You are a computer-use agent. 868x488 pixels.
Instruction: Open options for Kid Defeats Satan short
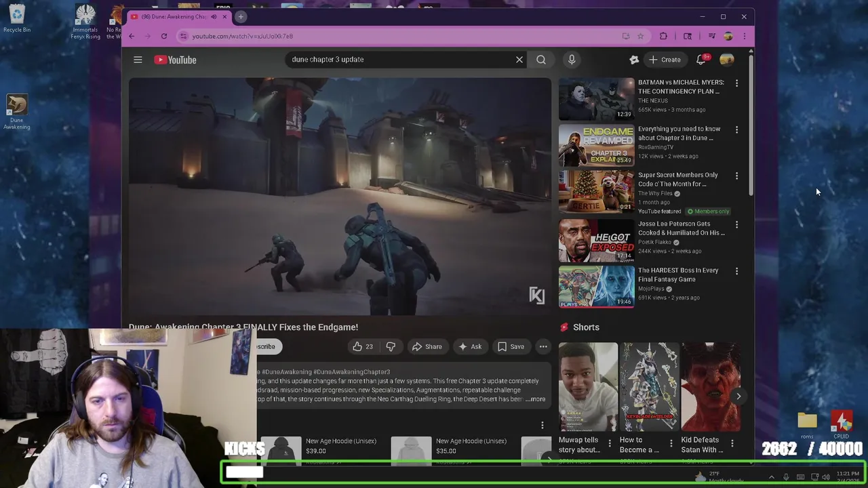pyautogui.click(x=732, y=444)
